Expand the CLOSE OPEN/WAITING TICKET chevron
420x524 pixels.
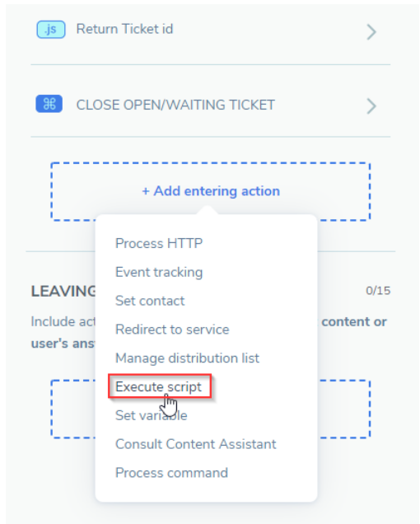point(371,106)
